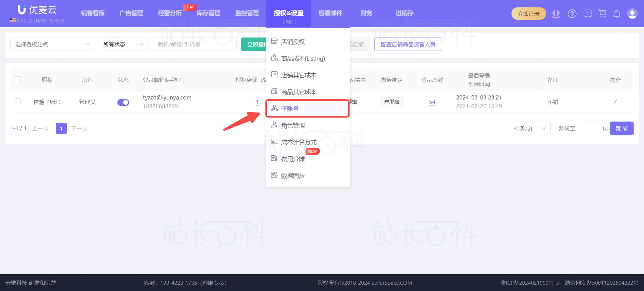Edit the 体验子账号 row with pencil icon
644x291 pixels.
coord(615,102)
